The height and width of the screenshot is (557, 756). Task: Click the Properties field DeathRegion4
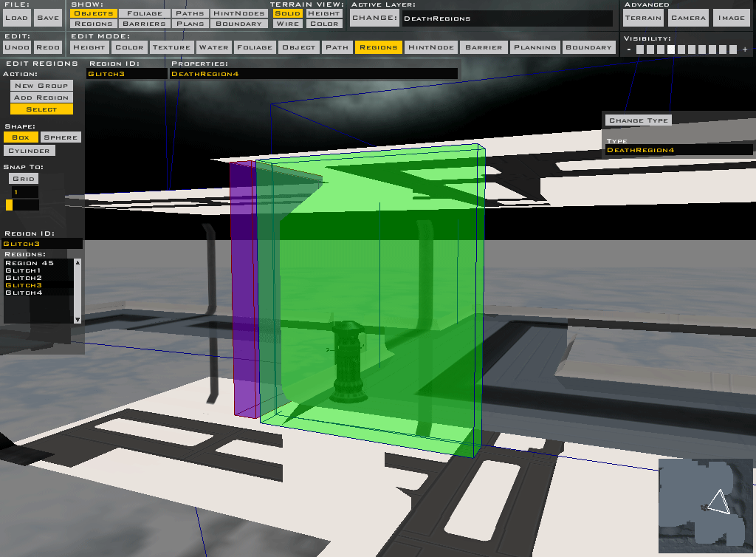(314, 74)
